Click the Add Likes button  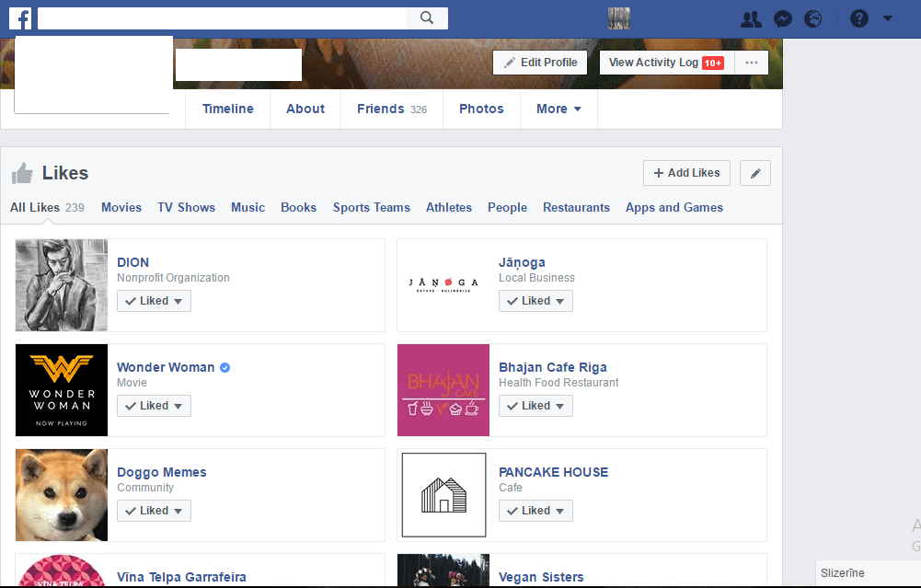click(686, 173)
